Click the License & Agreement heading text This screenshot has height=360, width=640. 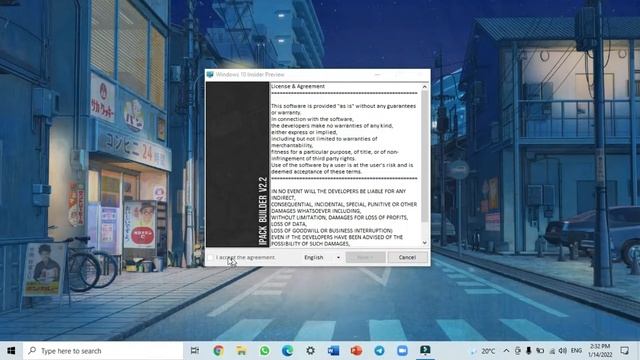tap(298, 86)
